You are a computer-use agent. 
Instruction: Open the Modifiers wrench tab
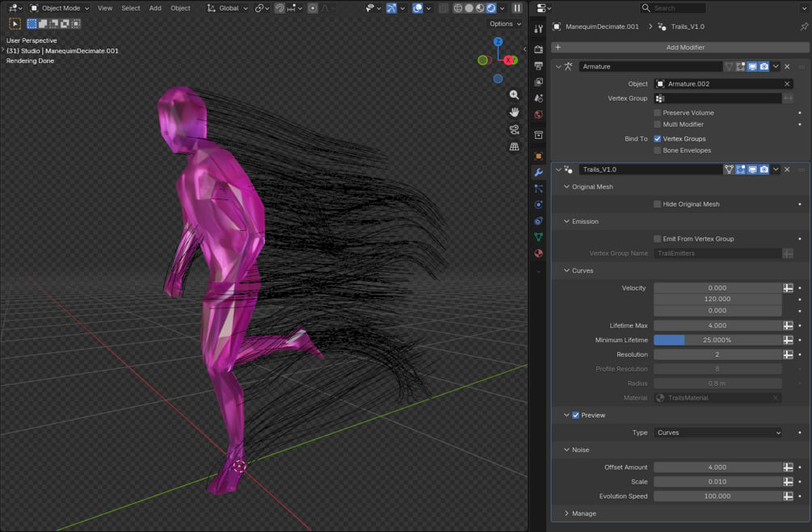(x=539, y=172)
